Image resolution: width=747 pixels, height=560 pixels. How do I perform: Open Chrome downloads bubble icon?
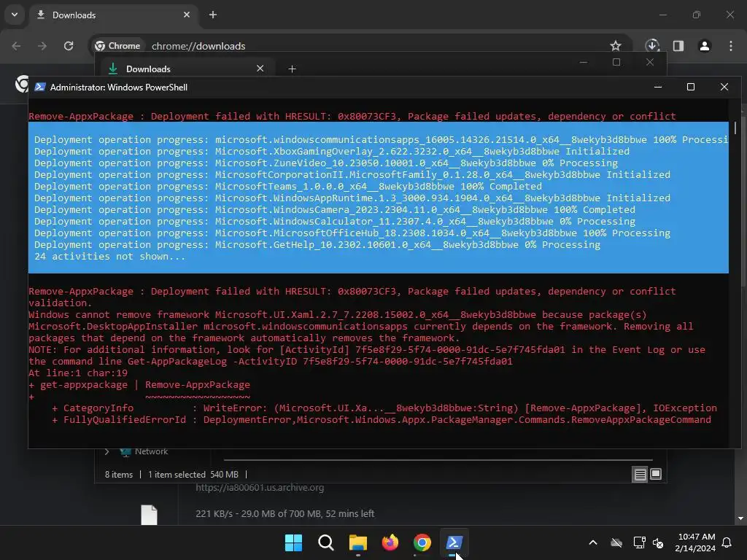point(652,46)
